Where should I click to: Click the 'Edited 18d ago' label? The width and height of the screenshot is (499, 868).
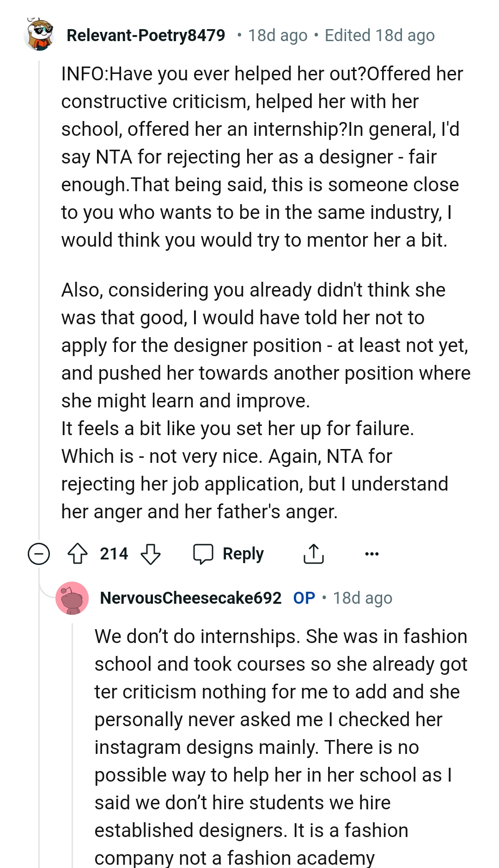click(x=379, y=35)
